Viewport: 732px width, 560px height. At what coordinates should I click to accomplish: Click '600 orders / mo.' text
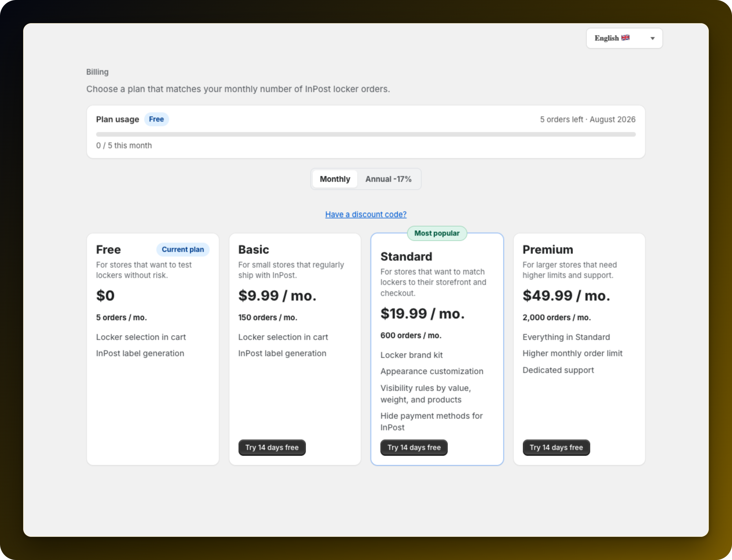(411, 335)
